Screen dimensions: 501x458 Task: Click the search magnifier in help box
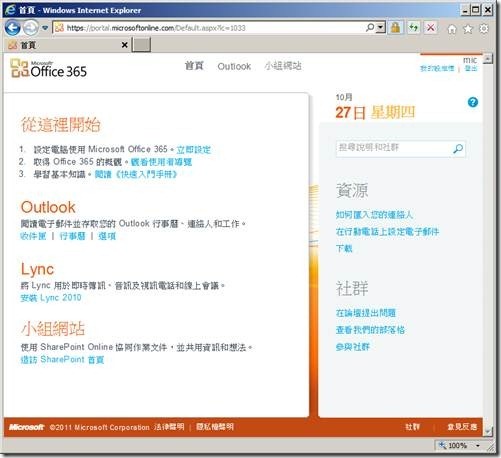pos(458,148)
